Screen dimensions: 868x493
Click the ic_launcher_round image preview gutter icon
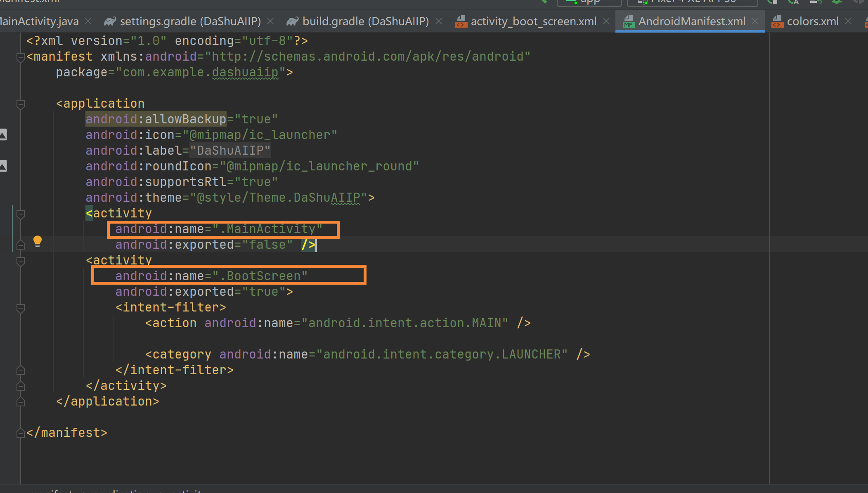[x=3, y=166]
